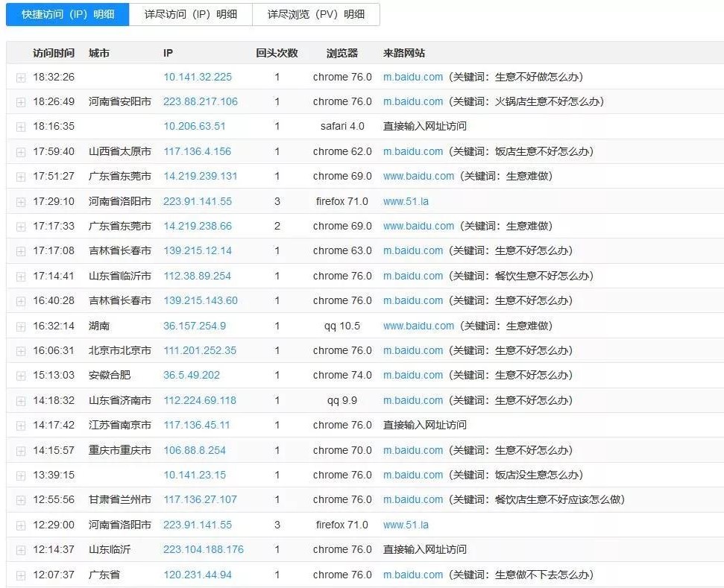Expand the 17:17:08 visit row

pyautogui.click(x=21, y=252)
